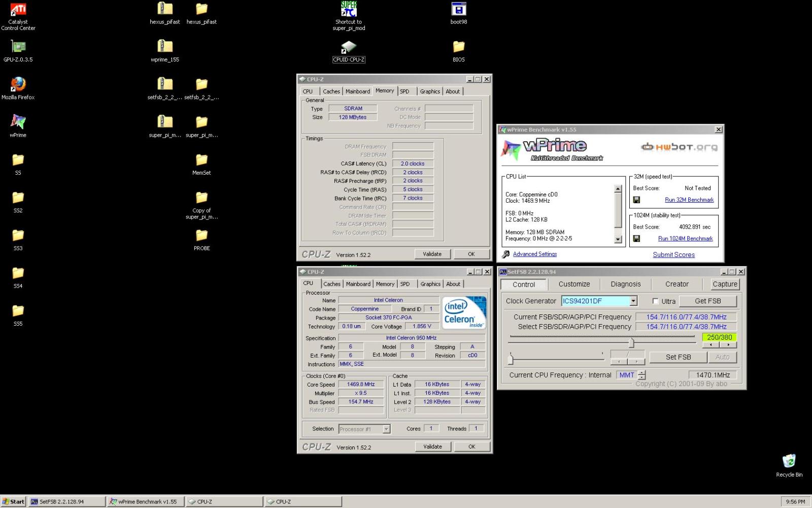This screenshot has width=812, height=508.
Task: Switch to the Creator tab in SetFSB
Action: coord(677,284)
